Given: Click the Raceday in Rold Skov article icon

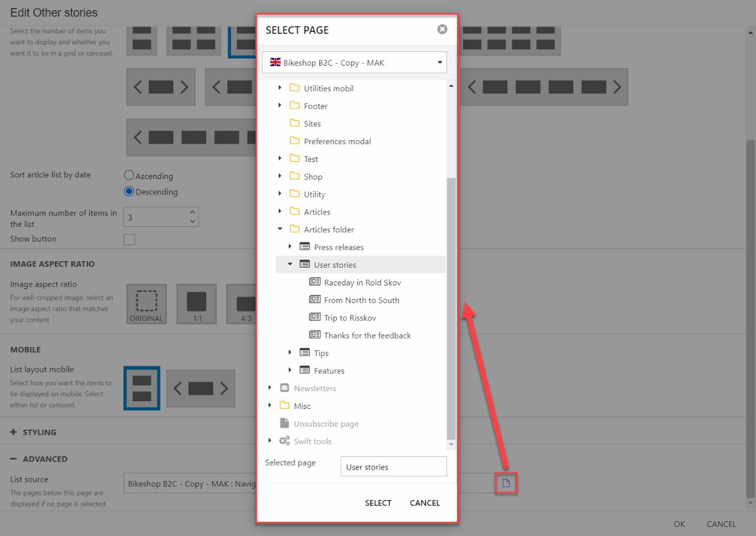Looking at the screenshot, I should [315, 282].
